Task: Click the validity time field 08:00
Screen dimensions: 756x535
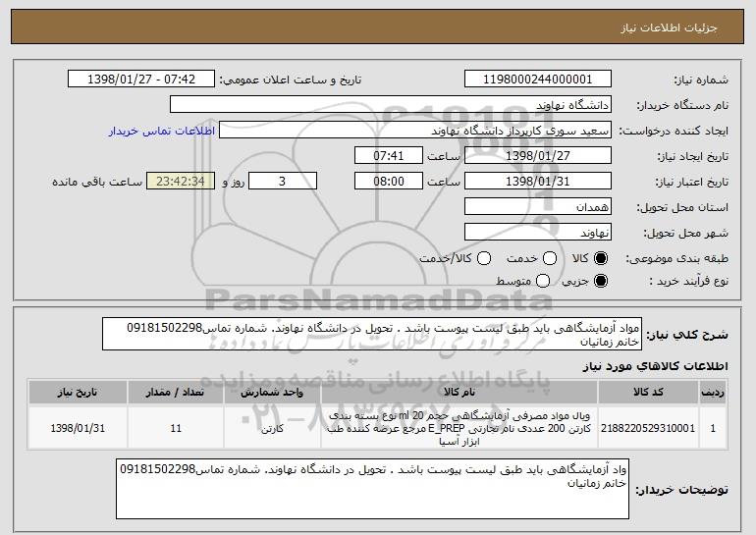Action: click(x=389, y=182)
